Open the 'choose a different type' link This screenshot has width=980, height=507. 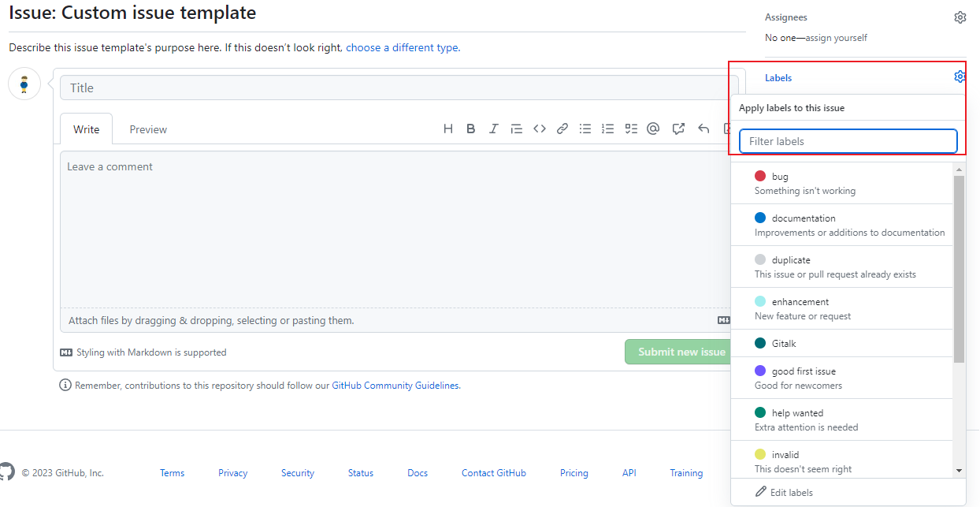(403, 47)
